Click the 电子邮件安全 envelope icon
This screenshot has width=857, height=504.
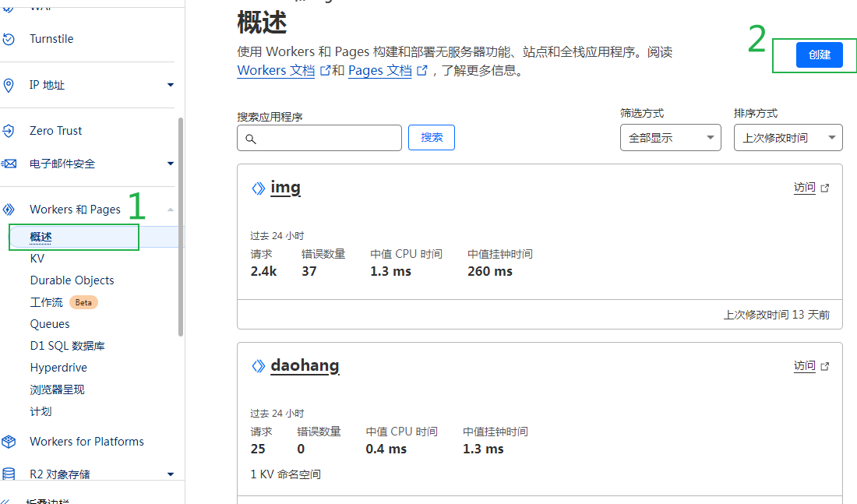[9, 164]
